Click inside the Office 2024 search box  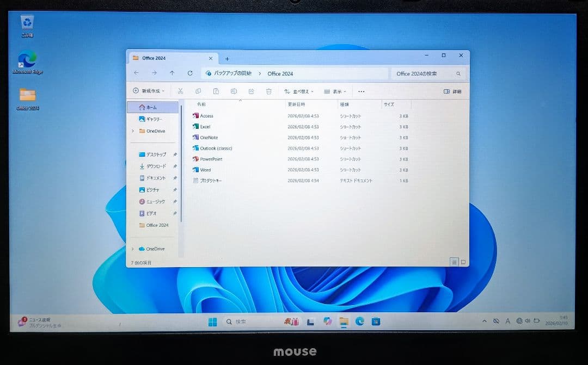(424, 73)
